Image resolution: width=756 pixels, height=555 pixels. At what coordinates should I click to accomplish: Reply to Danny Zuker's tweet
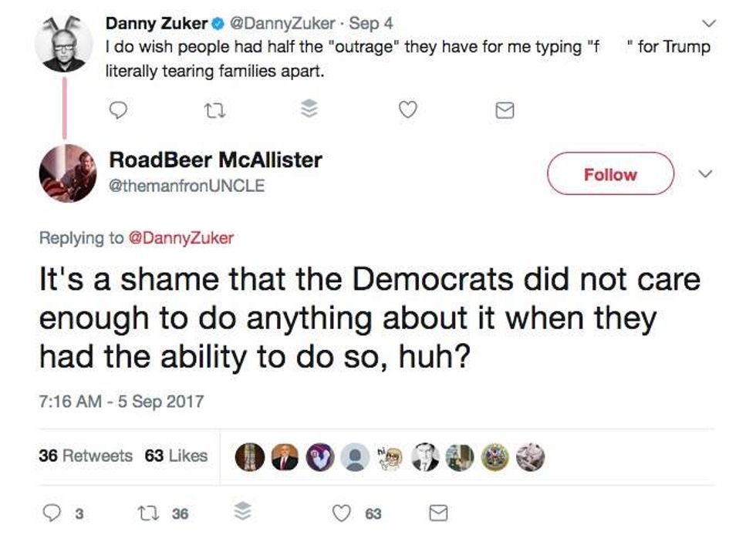tap(117, 111)
